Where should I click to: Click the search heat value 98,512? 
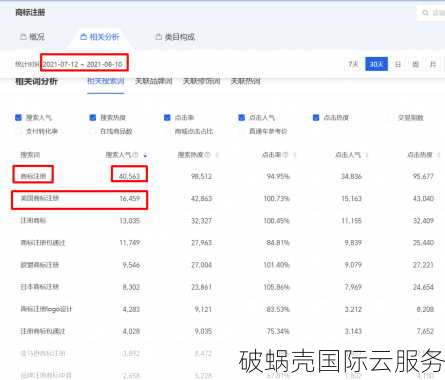(201, 176)
